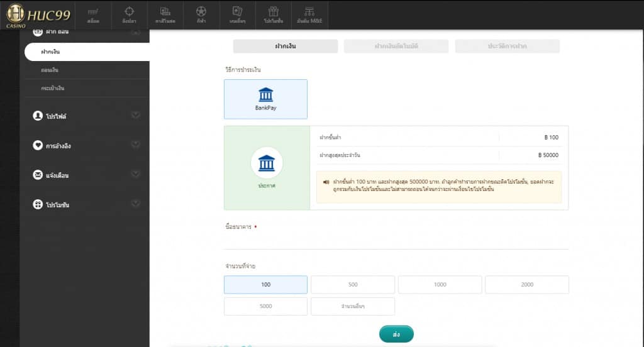The height and width of the screenshot is (347, 644).
Task: Expand the โปรไฟล์ sidebar section chevron
Action: tap(136, 115)
